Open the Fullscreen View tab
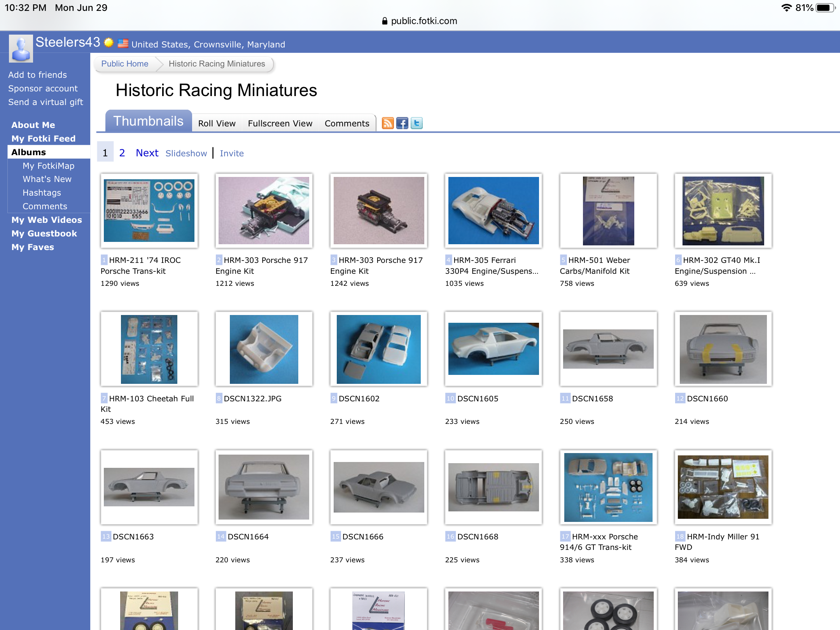 (x=280, y=123)
